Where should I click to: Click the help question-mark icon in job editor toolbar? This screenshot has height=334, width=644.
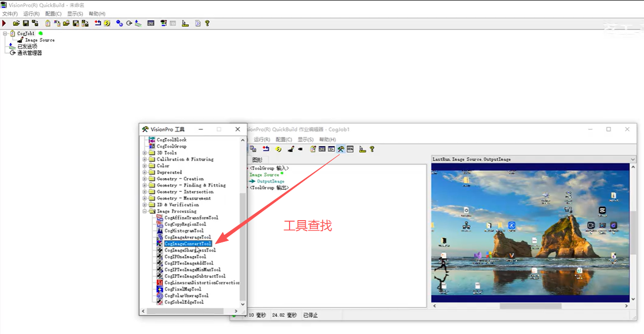tap(372, 149)
